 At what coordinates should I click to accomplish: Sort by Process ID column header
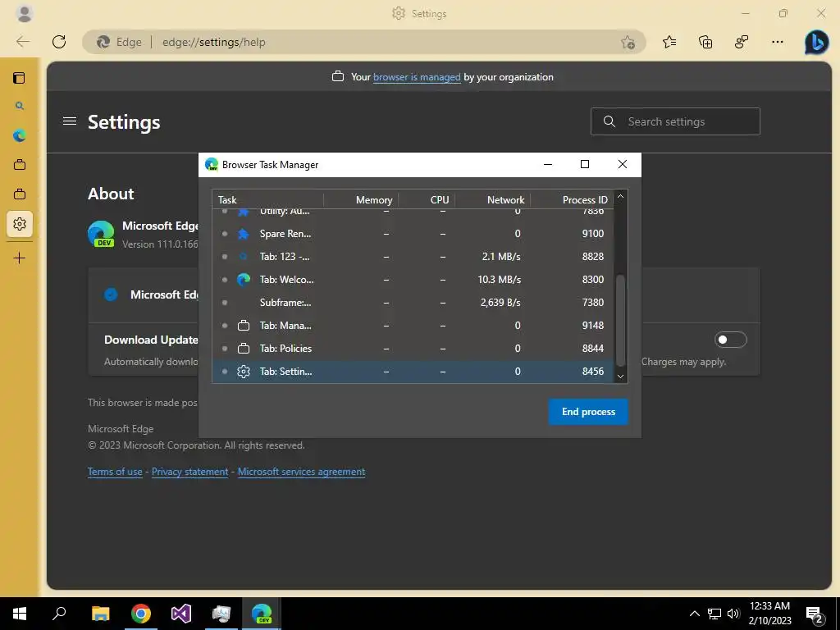click(x=572, y=200)
